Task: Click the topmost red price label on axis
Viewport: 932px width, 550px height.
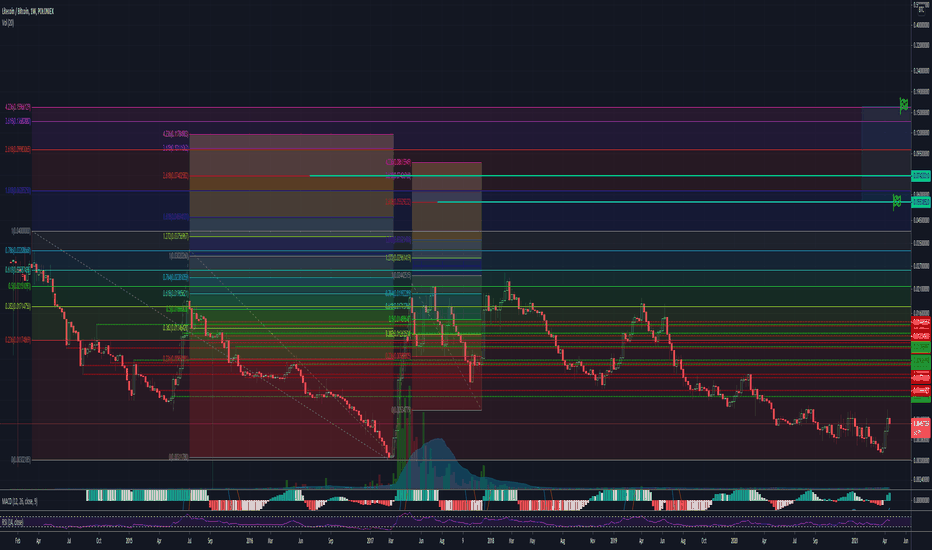Action: click(921, 322)
